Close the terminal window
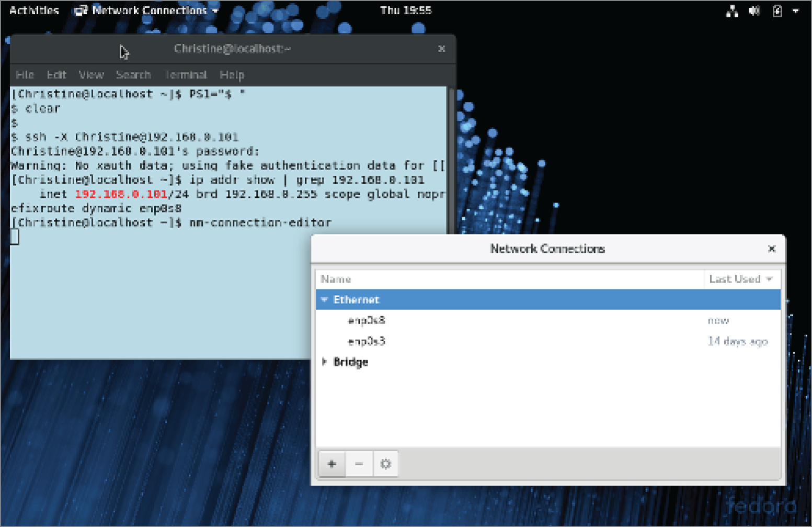Viewport: 812px width, 527px height. pyautogui.click(x=441, y=49)
